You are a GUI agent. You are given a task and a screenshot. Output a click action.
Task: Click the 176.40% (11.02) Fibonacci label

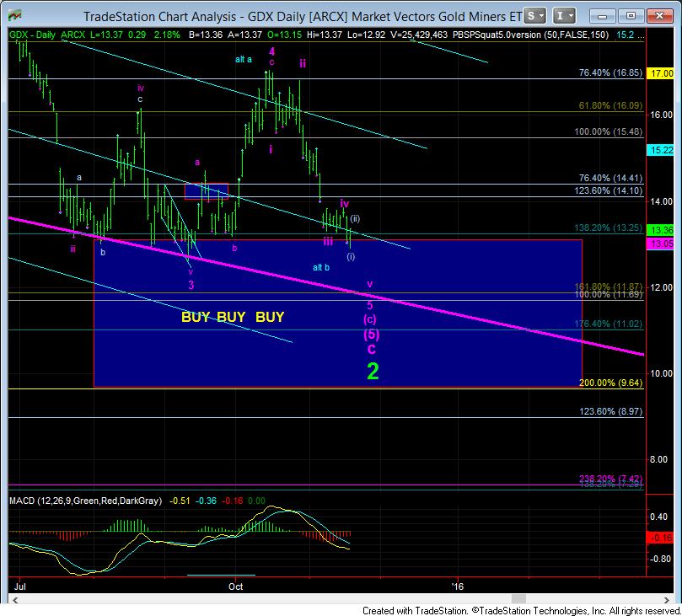tap(608, 324)
